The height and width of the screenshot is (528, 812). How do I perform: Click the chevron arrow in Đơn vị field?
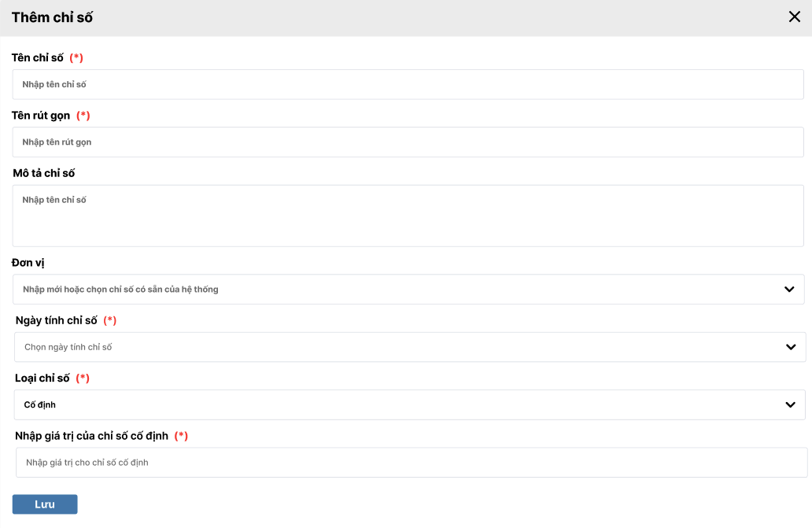[x=789, y=290]
